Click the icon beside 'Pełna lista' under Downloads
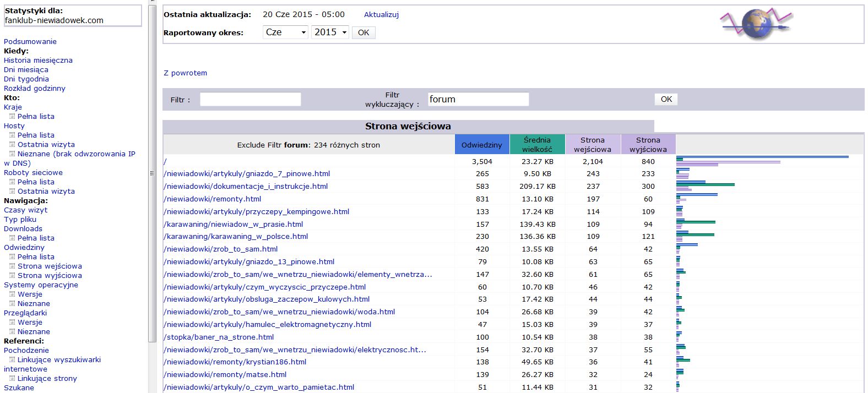This screenshot has width=868, height=393. 12,238
